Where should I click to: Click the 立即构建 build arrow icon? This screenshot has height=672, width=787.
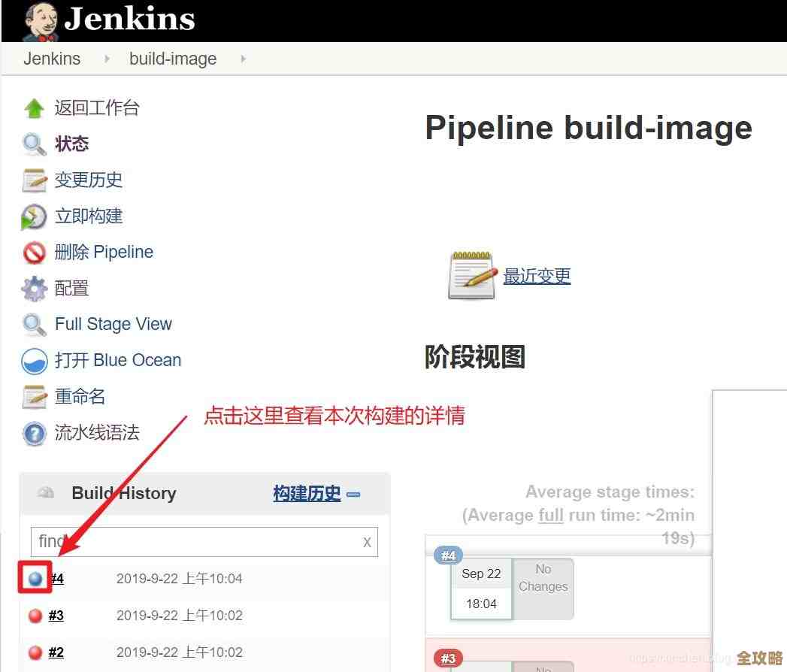click(x=33, y=216)
